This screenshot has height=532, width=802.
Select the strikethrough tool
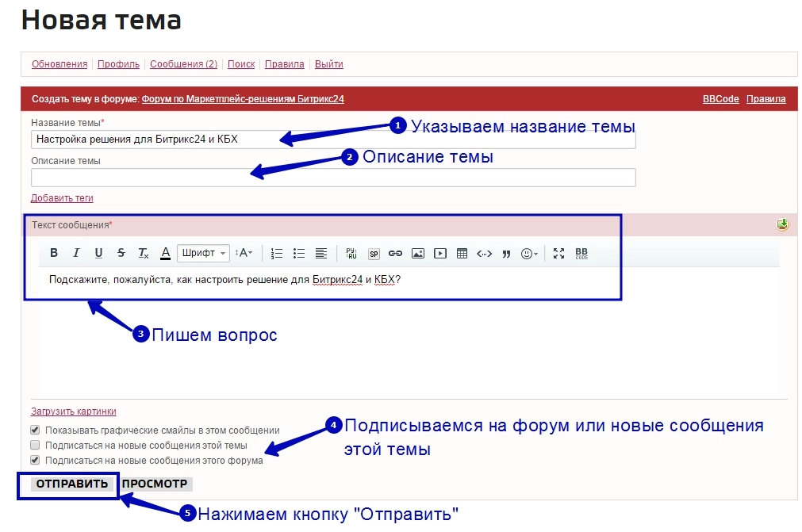click(x=120, y=253)
